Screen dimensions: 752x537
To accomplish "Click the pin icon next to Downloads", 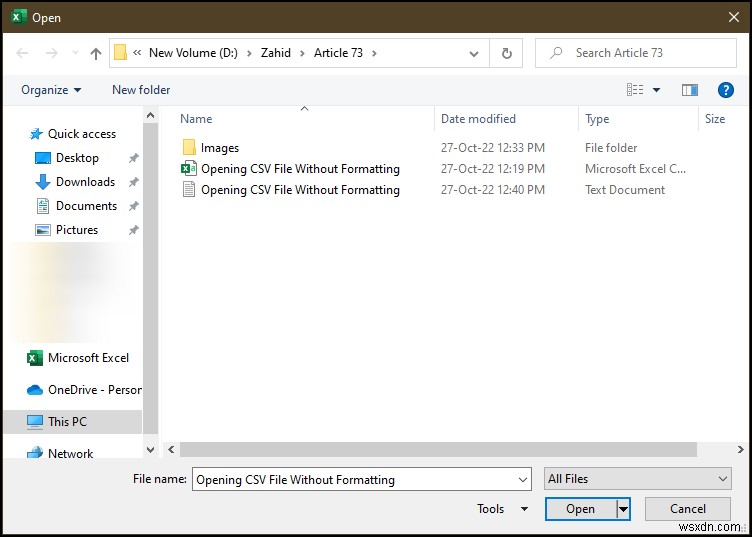I will point(134,182).
